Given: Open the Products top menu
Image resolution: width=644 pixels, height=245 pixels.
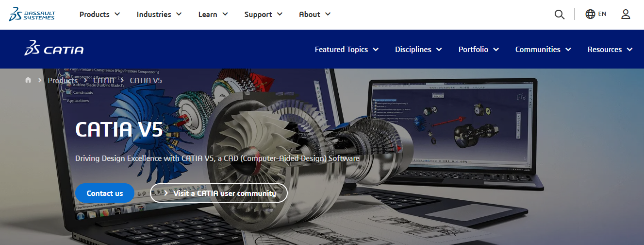Looking at the screenshot, I should point(99,14).
